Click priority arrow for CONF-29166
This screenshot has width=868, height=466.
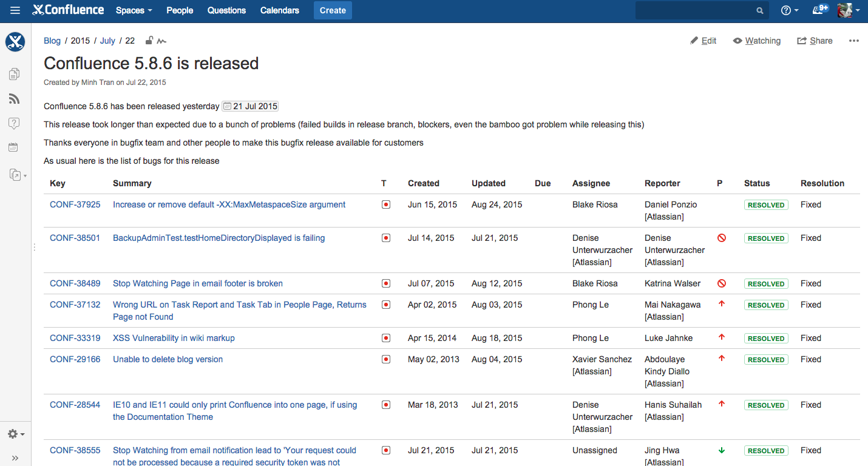pyautogui.click(x=722, y=359)
